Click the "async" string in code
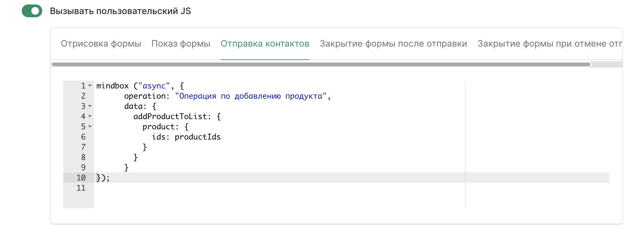The height and width of the screenshot is (235, 644). pyautogui.click(x=154, y=86)
